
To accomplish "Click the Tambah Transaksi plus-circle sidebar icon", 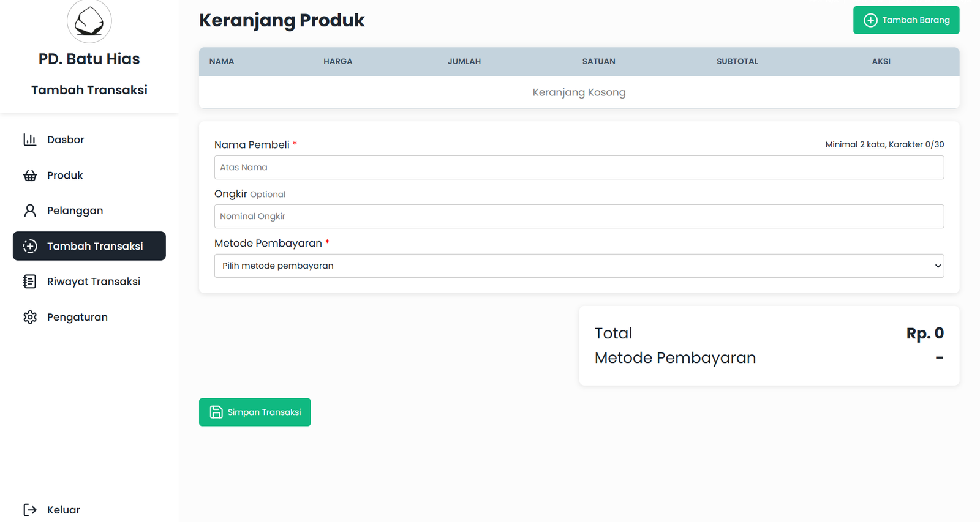I will click(30, 246).
